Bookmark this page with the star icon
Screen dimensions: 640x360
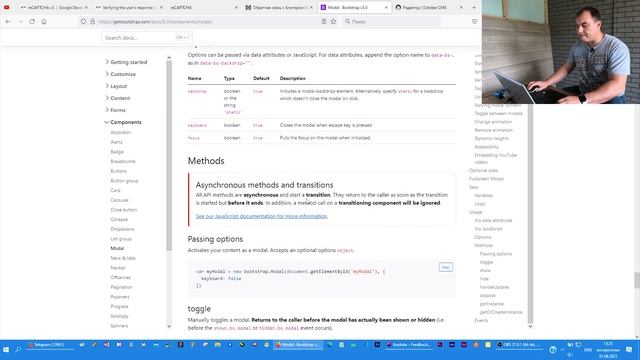tap(333, 21)
